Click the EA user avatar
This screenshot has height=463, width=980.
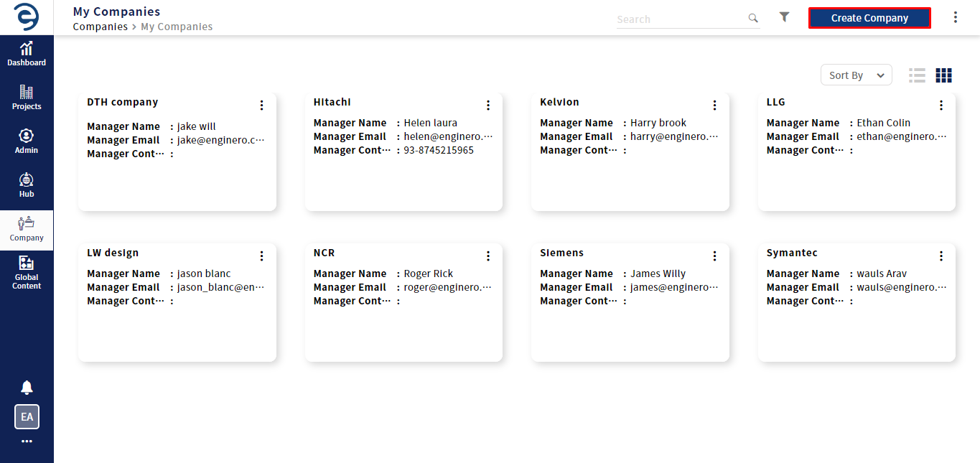(27, 417)
